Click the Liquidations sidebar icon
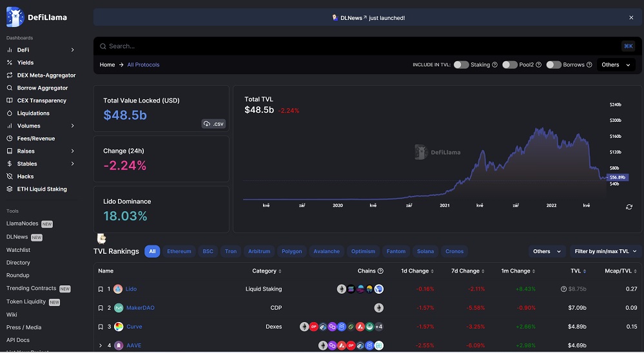 (x=10, y=113)
